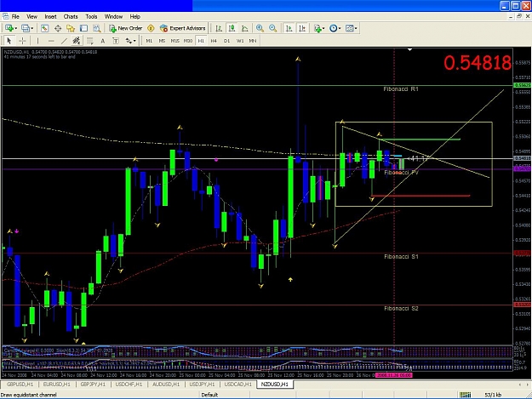Open the MetaEditor yellow diamond icon
The image size is (532, 399).
tap(151, 28)
